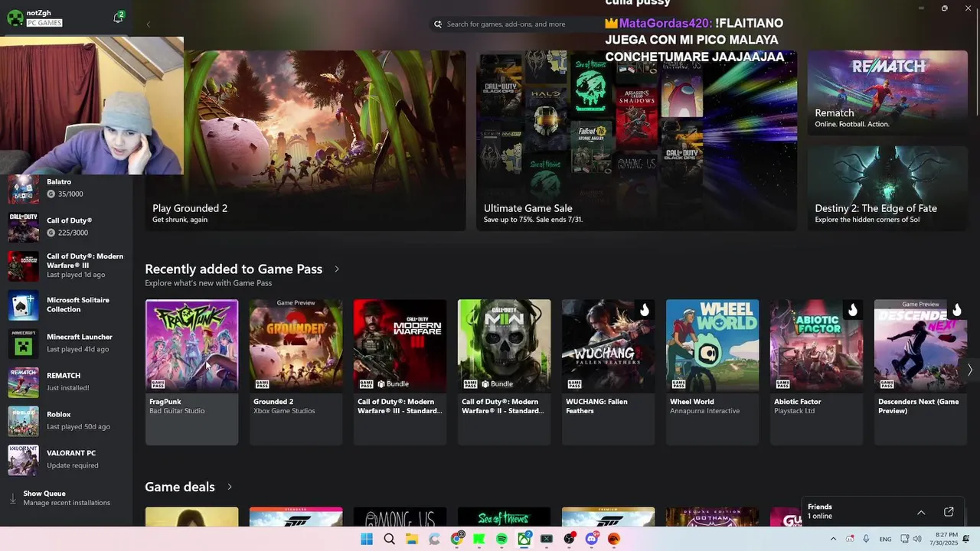Click the Game deals heading

(x=180, y=487)
